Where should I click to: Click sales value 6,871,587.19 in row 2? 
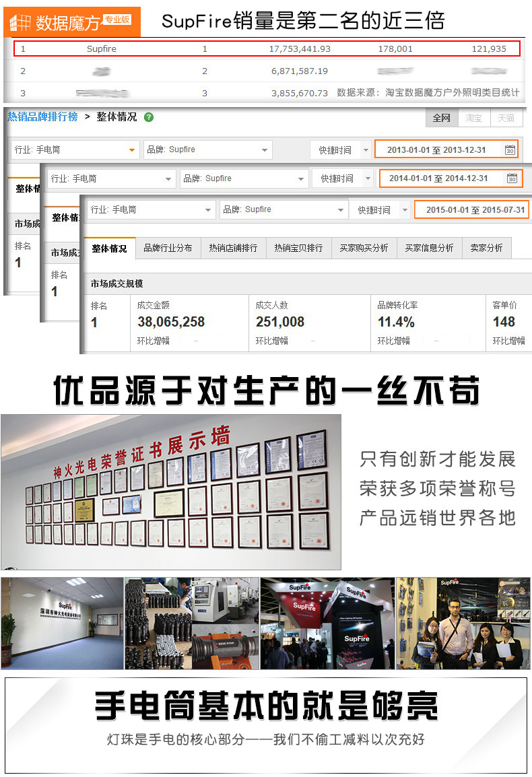[300, 71]
